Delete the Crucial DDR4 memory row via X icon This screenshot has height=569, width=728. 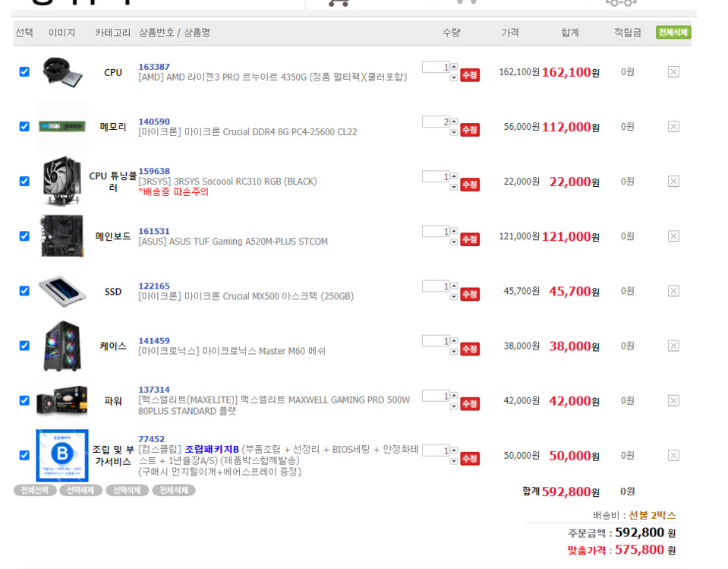click(673, 127)
